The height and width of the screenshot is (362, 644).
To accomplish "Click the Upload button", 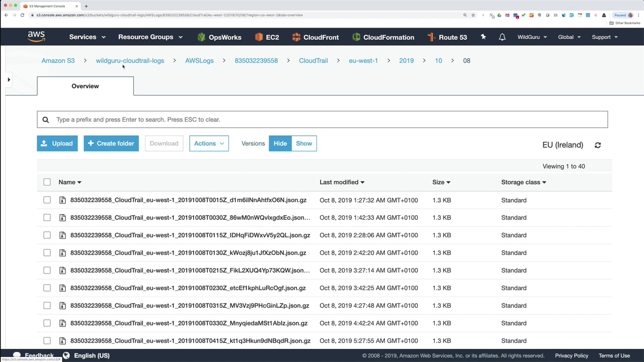I will coord(57,143).
